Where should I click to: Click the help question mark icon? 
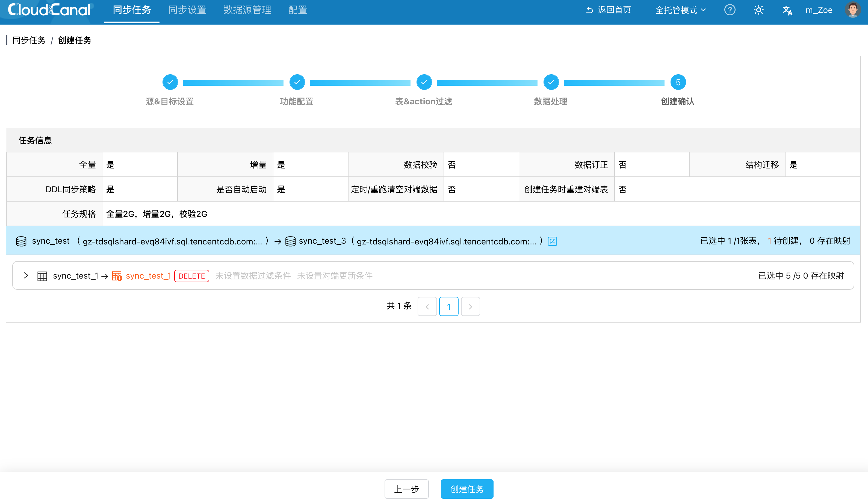[730, 10]
